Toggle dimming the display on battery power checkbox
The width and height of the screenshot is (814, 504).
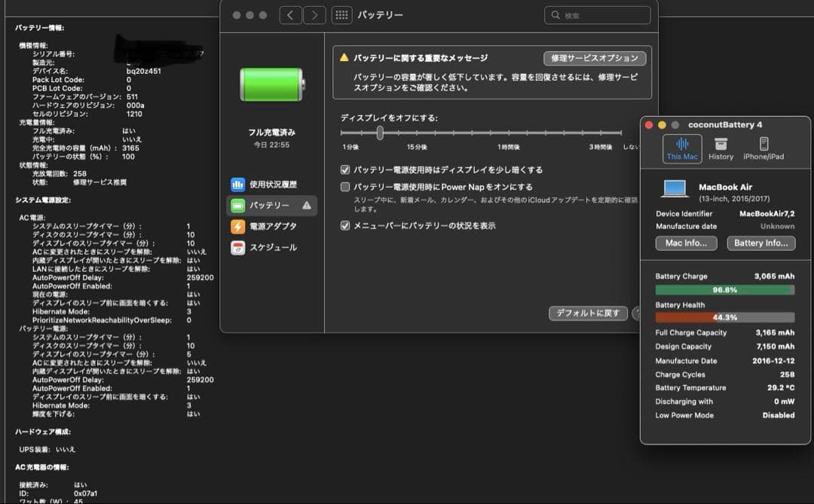[344, 170]
